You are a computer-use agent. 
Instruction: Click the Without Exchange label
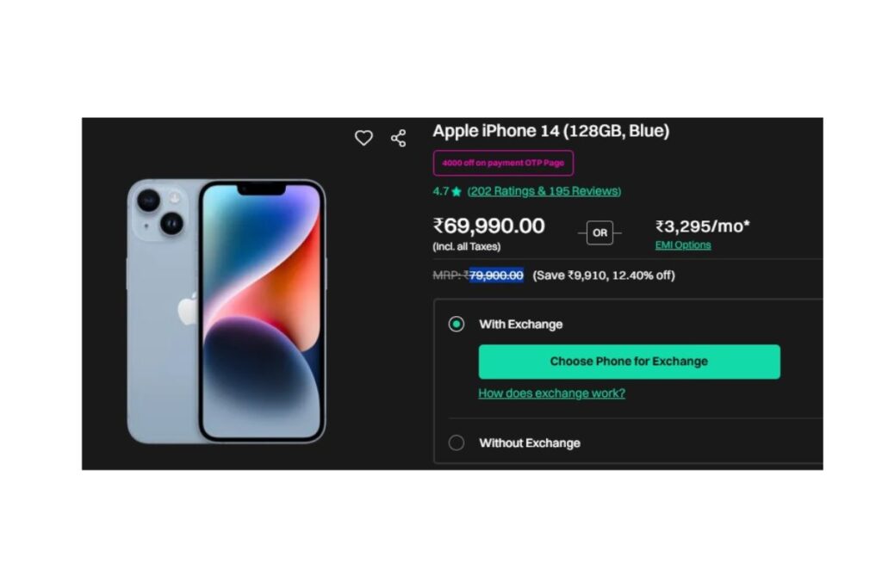pos(530,443)
